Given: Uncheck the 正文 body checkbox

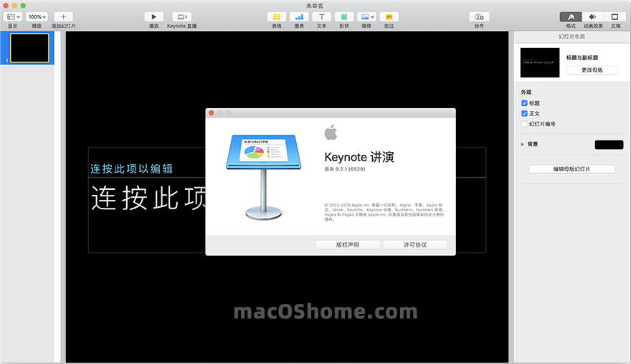Looking at the screenshot, I should tap(524, 113).
